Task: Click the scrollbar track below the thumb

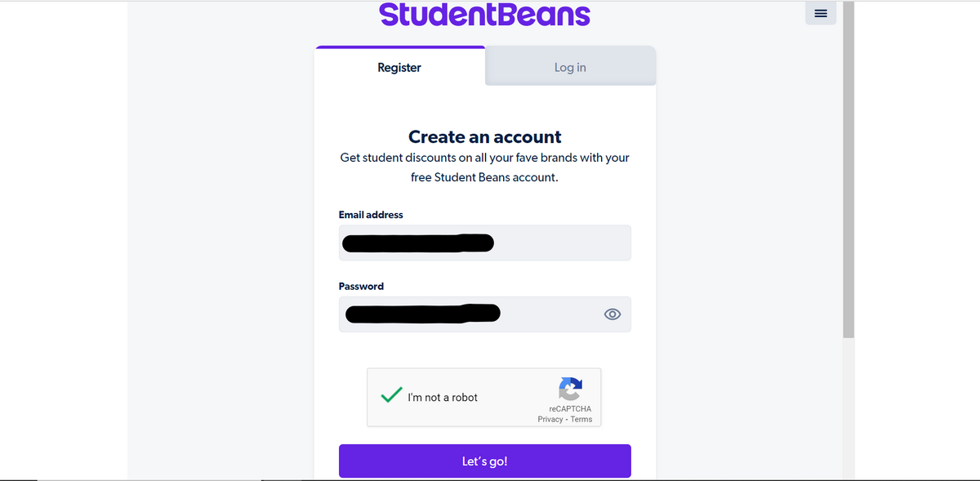Action: click(x=849, y=408)
